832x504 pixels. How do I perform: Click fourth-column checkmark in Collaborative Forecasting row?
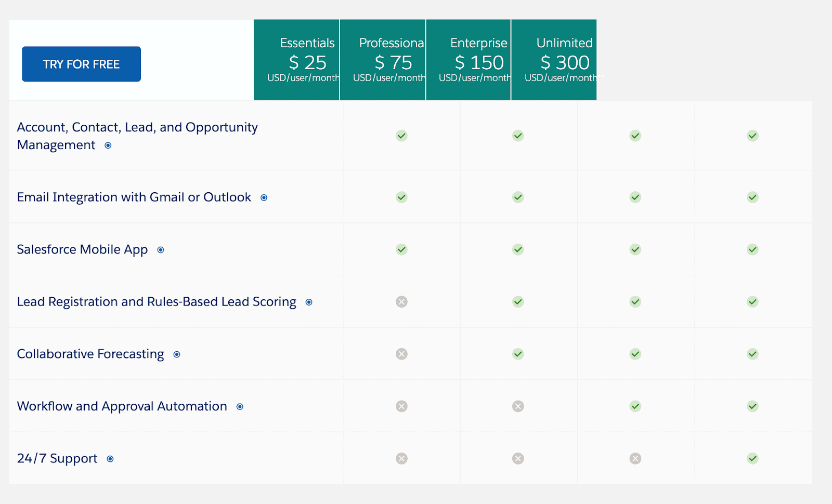752,354
